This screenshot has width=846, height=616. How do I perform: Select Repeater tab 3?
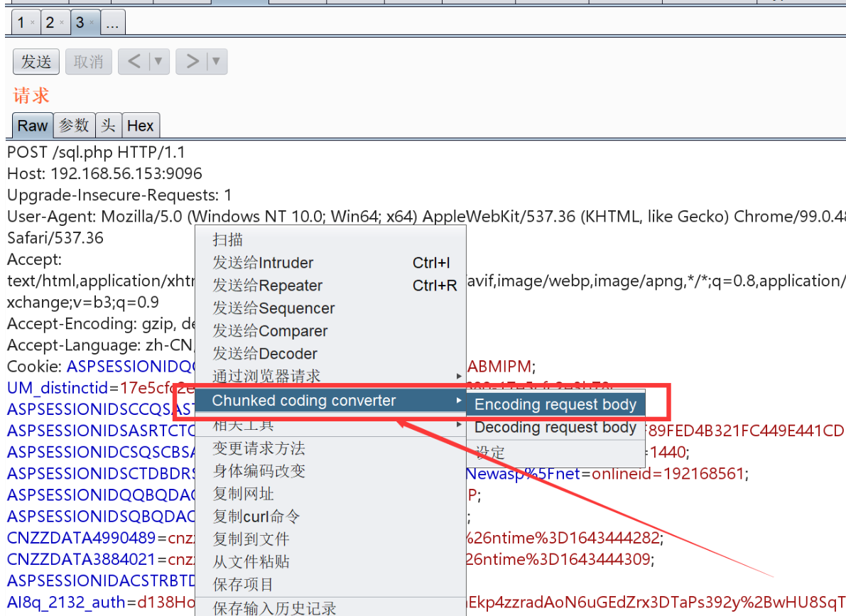tap(80, 23)
